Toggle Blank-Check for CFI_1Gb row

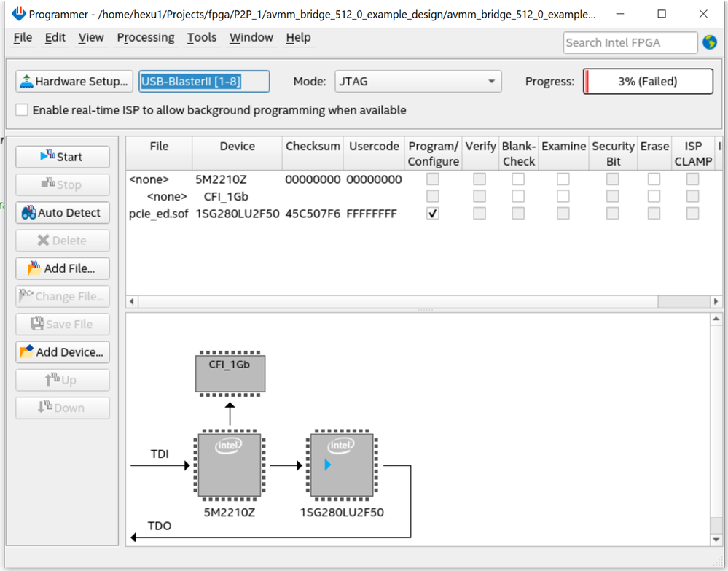[518, 196]
